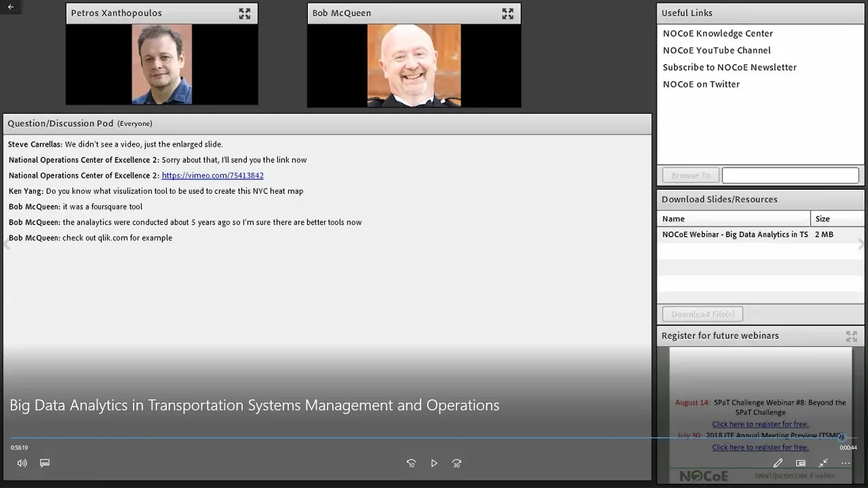Click the 2 MB size cell
This screenshot has width=868, height=488.
pos(824,235)
